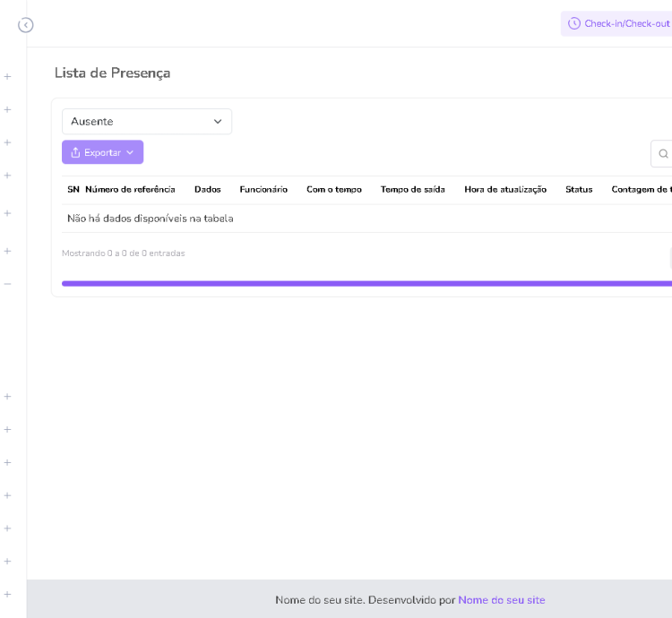The height and width of the screenshot is (618, 672).
Task: Click the magnifying glass search icon
Action: 663,154
